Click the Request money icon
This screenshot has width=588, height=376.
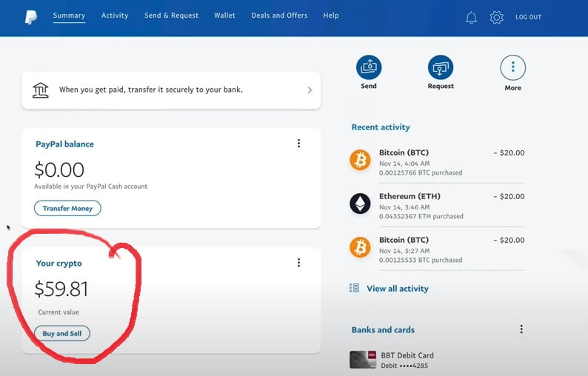click(x=441, y=68)
